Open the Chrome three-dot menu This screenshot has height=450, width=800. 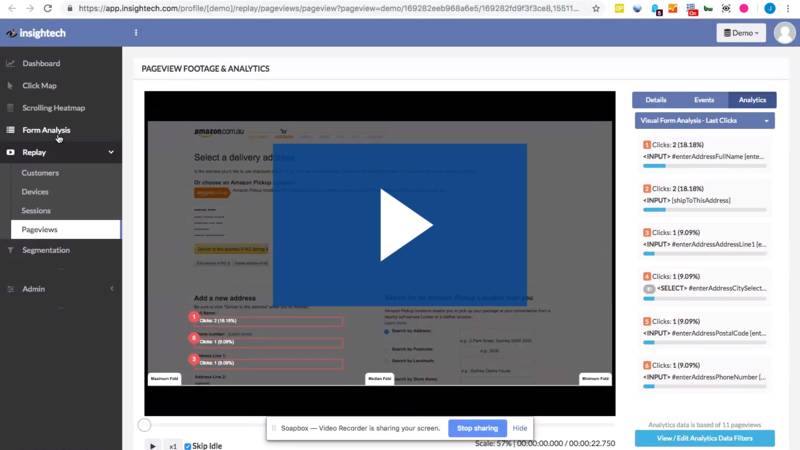[x=788, y=8]
